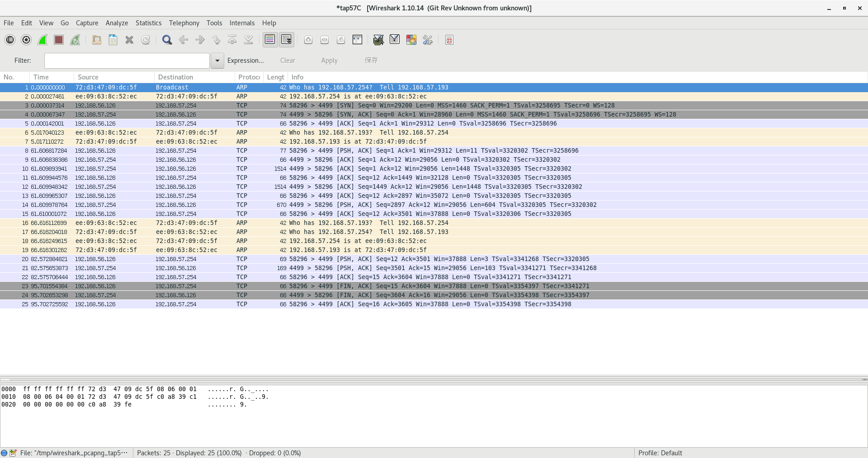Open the View menu
The image size is (868, 458).
click(46, 23)
